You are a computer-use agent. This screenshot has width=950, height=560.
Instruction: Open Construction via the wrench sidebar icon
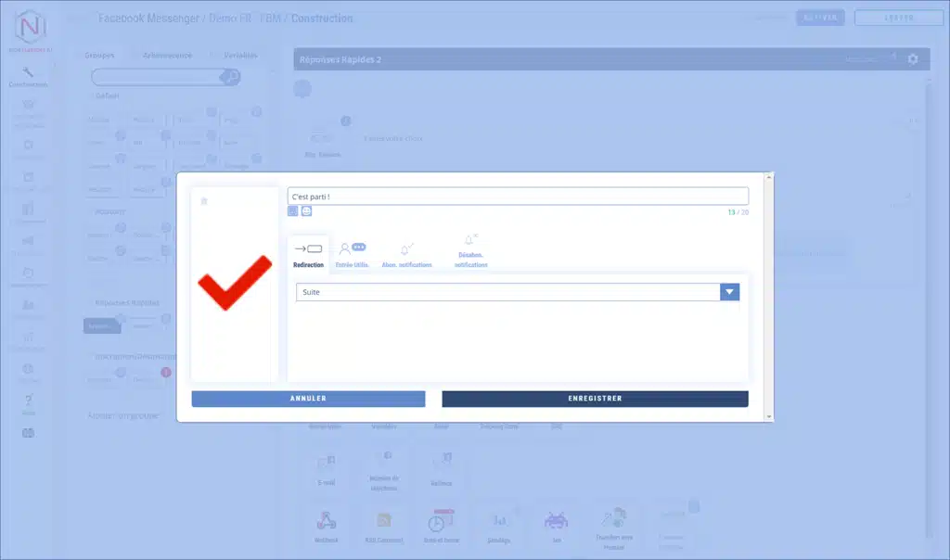tap(29, 73)
